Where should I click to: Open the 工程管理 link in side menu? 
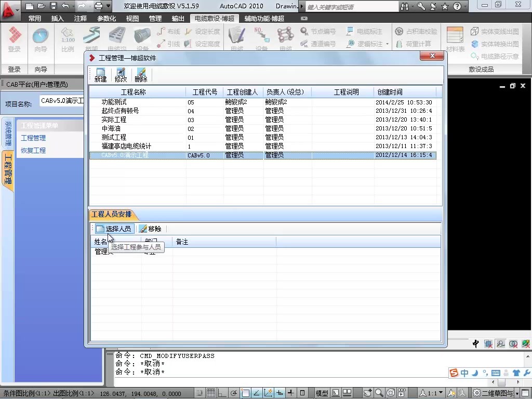[33, 138]
